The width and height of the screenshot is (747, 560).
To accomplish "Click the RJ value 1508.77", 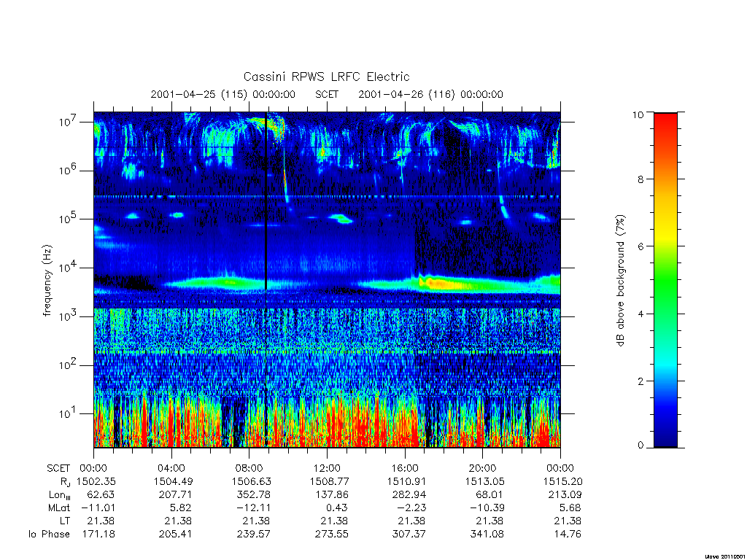I will [329, 481].
